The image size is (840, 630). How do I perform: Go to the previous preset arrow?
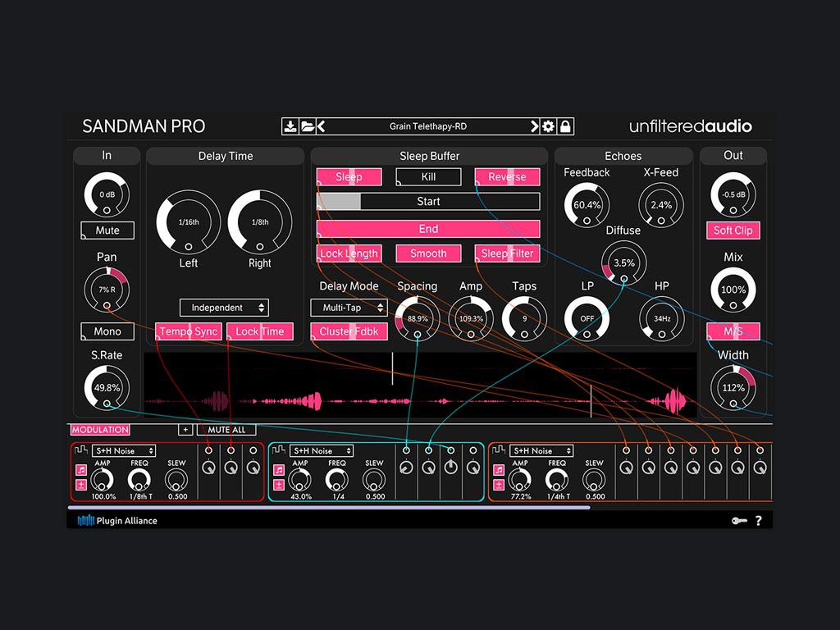321,126
